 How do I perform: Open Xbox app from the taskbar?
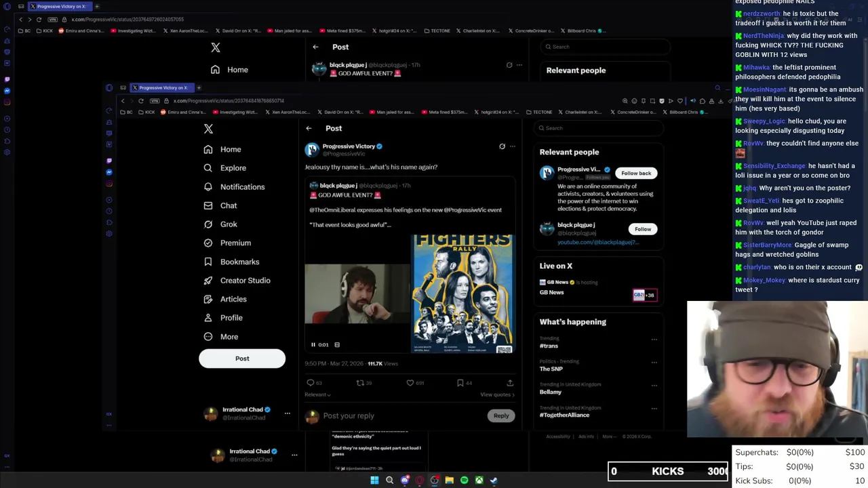pos(479,481)
